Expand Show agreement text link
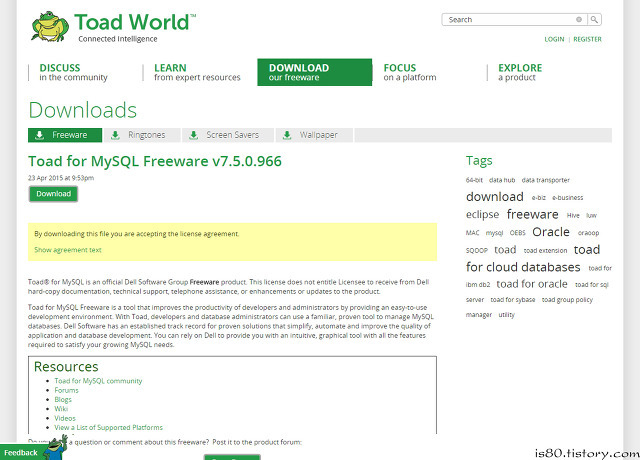The image size is (640, 460). [68, 250]
